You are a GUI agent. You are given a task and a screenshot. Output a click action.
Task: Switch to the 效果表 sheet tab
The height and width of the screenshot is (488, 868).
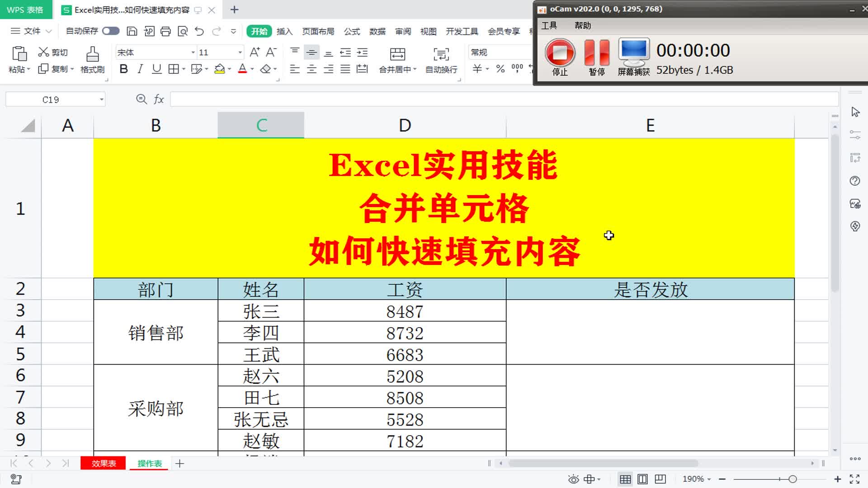tap(104, 464)
